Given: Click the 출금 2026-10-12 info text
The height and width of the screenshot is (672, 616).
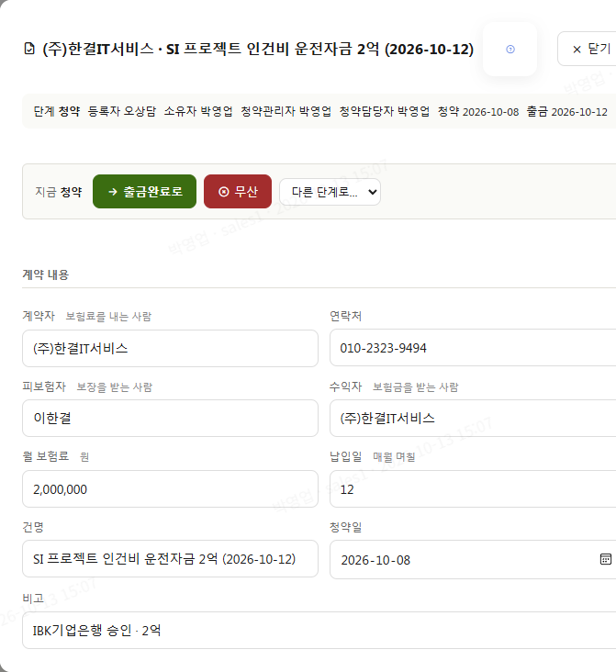Looking at the screenshot, I should [x=566, y=112].
